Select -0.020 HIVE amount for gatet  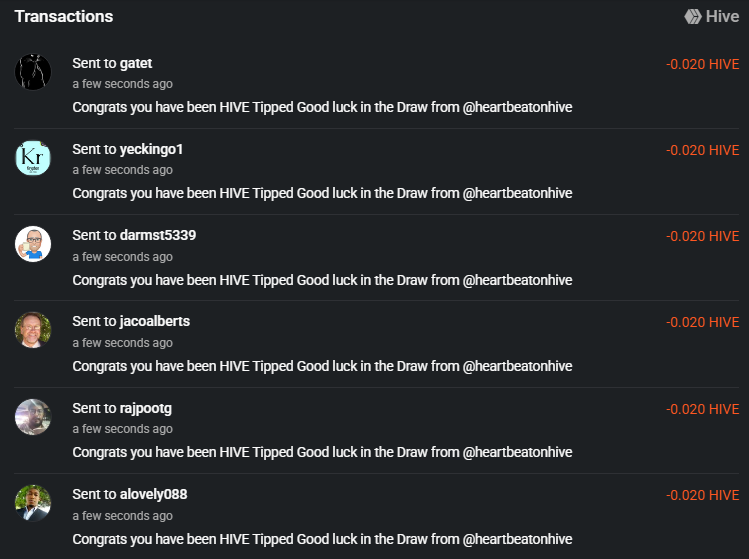(702, 65)
